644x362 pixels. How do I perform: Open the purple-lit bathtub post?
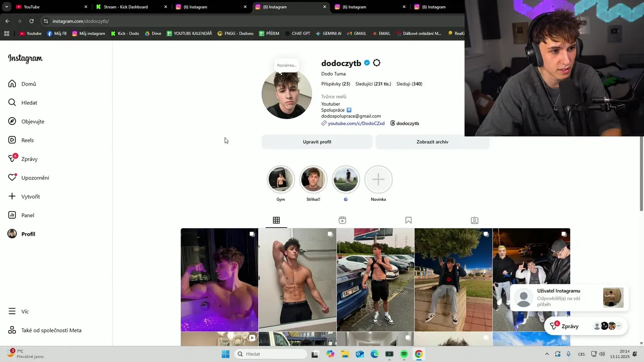(219, 280)
